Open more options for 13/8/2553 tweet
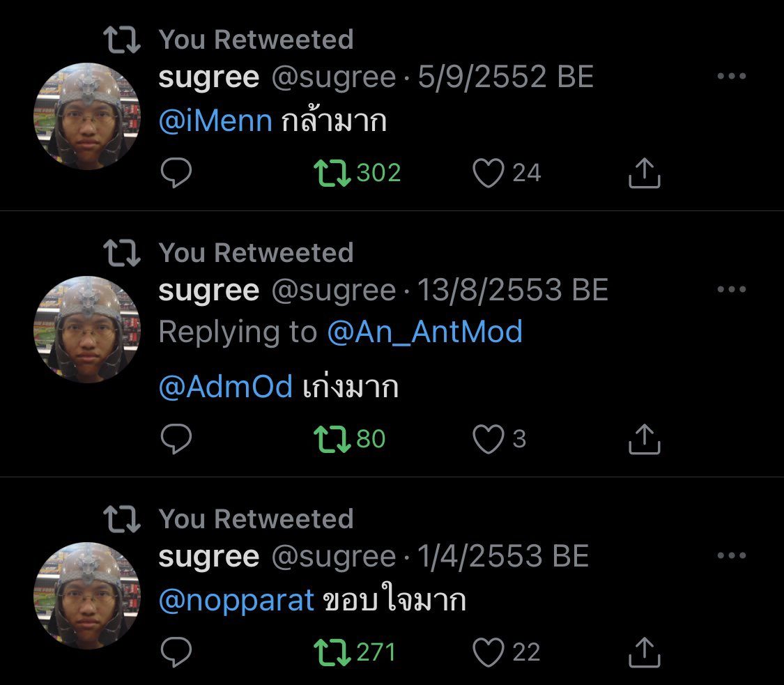This screenshot has width=784, height=685. pos(731,290)
